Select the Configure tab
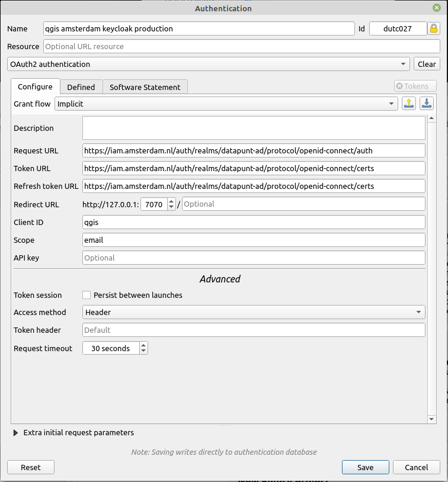448x482 pixels. click(35, 86)
